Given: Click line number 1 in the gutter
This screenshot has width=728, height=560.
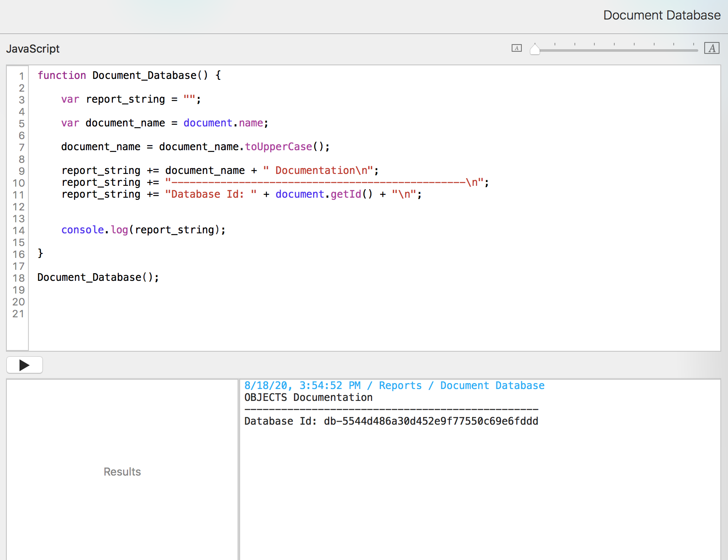Looking at the screenshot, I should [x=21, y=76].
